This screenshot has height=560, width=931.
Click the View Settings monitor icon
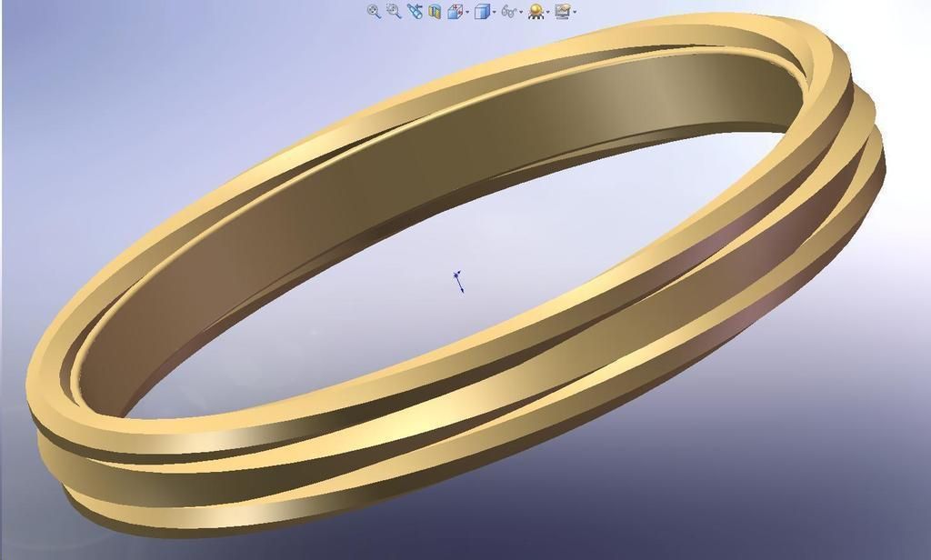point(562,11)
